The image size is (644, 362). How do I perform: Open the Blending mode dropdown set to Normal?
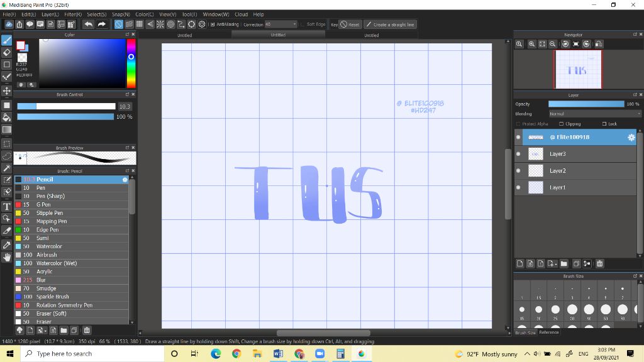593,114
